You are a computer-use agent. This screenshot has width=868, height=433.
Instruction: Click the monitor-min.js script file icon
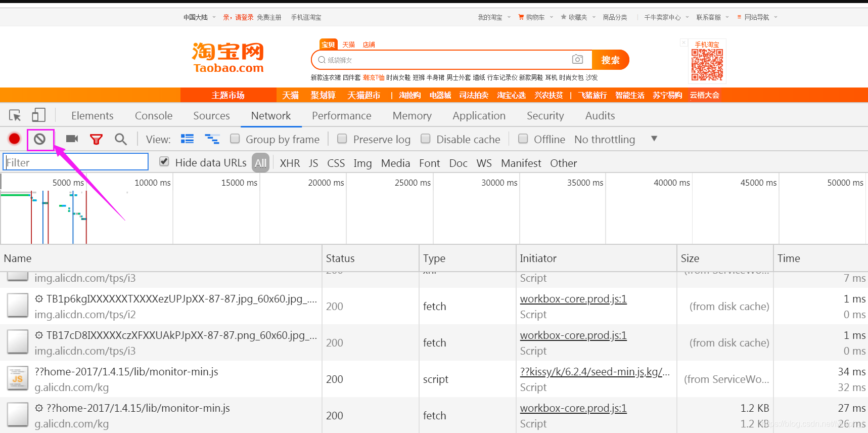[x=18, y=379]
